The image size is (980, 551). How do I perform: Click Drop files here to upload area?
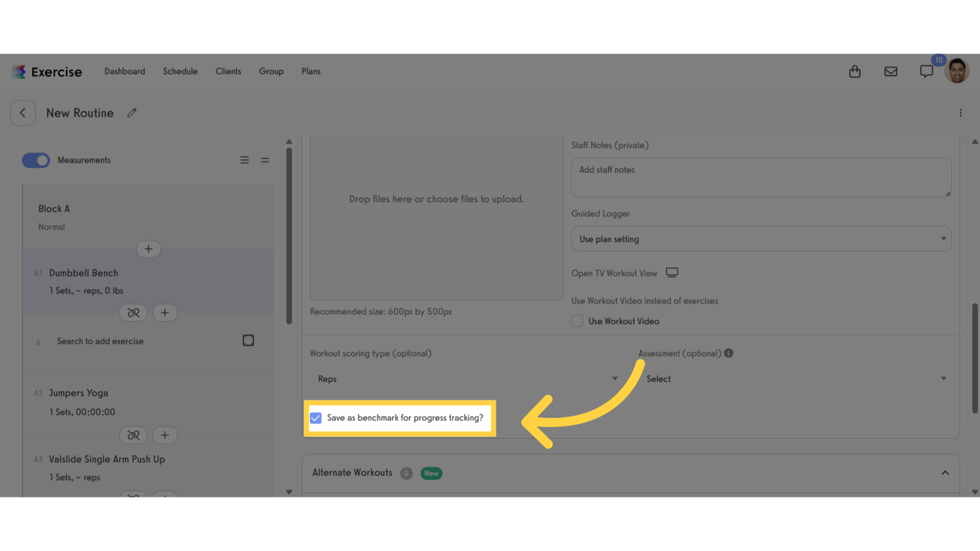(435, 199)
